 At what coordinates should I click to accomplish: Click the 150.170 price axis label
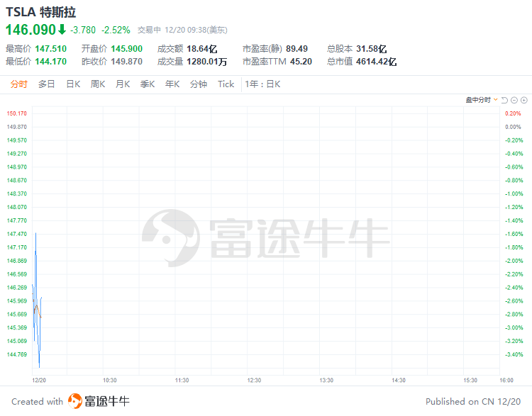pyautogui.click(x=16, y=113)
